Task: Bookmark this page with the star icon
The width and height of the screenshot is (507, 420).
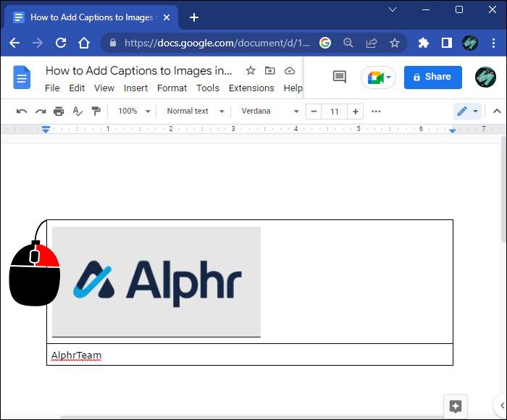Action: coord(395,43)
